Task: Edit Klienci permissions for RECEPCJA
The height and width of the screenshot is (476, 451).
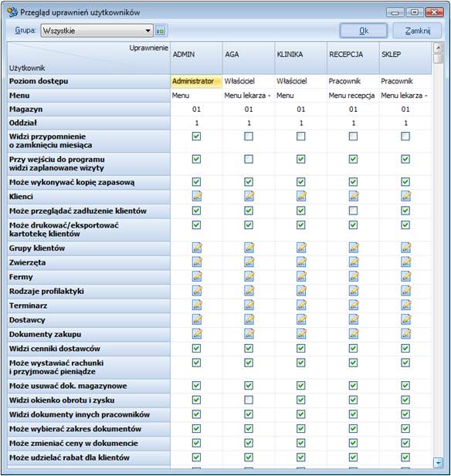Action: click(354, 196)
